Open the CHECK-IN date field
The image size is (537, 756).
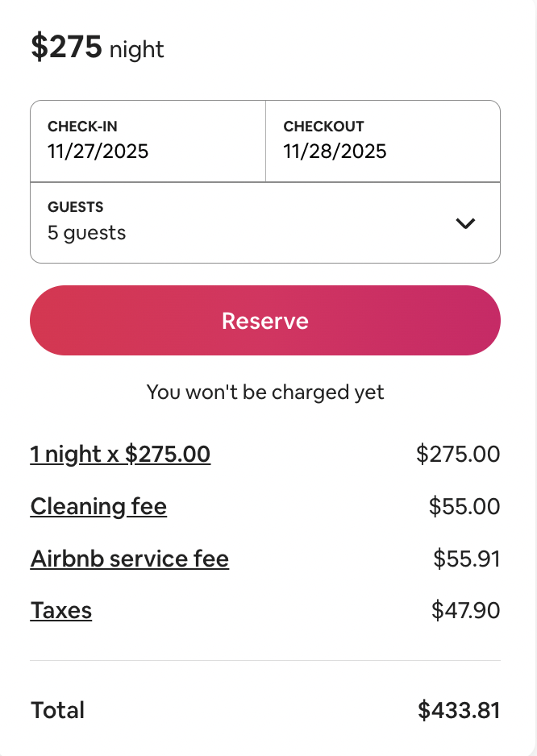point(148,140)
